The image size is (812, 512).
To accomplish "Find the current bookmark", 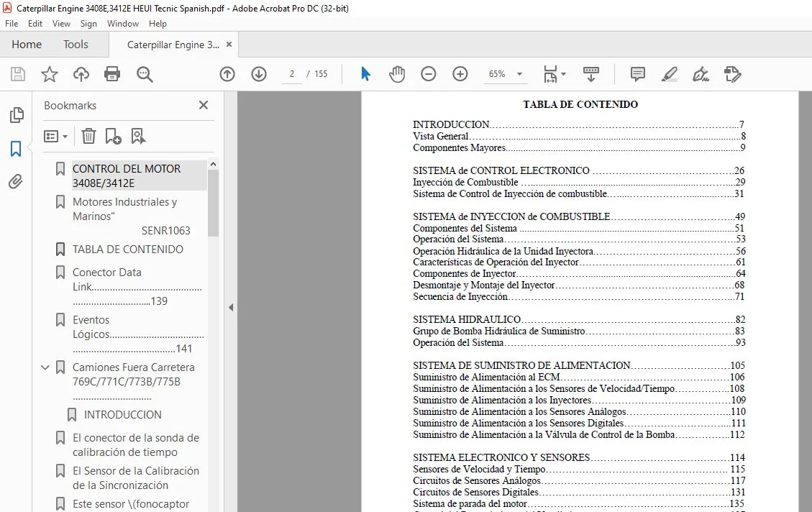I will (138, 136).
